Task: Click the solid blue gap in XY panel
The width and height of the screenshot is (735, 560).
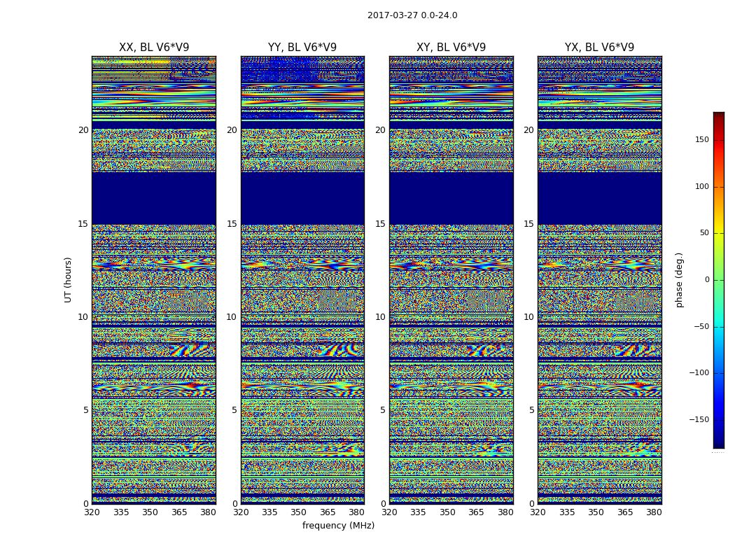Action: tap(451, 198)
